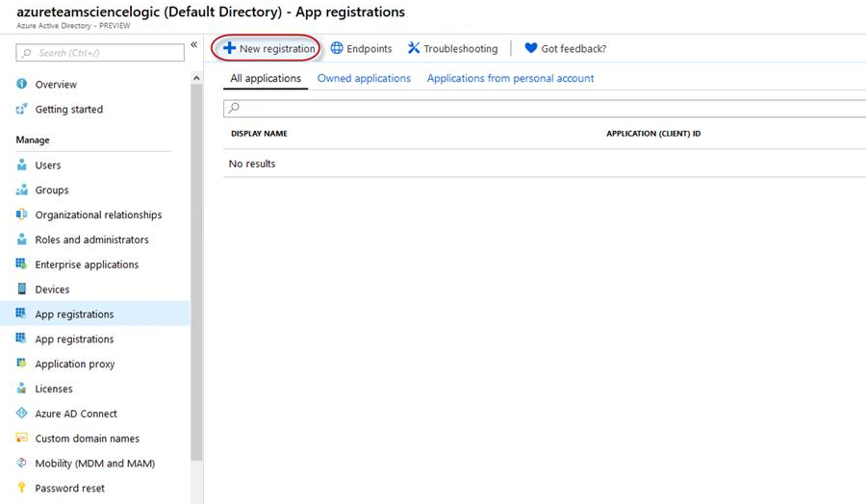Click the Got feedback heart icon
Image resolution: width=866 pixels, height=504 pixels.
(531, 48)
